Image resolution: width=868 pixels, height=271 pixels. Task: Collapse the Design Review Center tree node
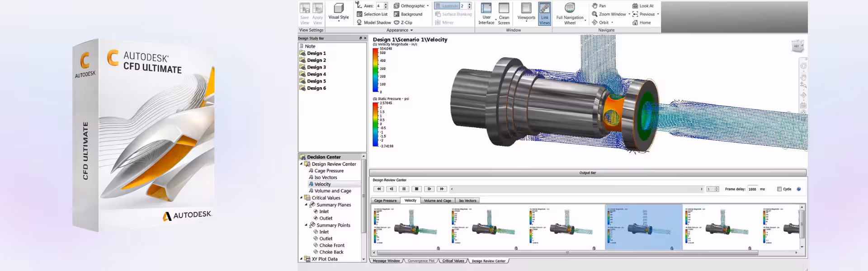pyautogui.click(x=302, y=164)
